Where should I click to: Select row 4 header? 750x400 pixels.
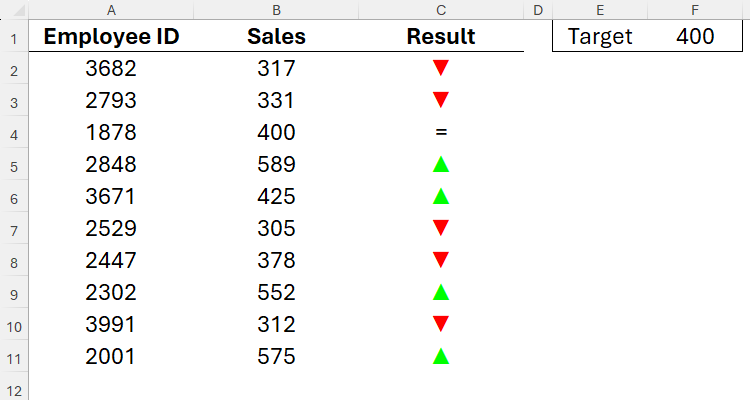[13, 132]
